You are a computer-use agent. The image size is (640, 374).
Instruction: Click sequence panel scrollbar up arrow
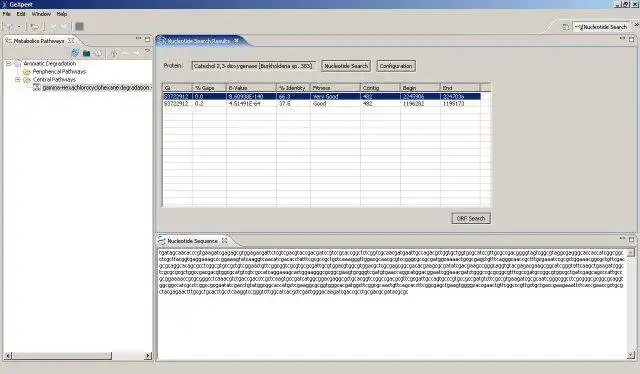click(x=631, y=253)
